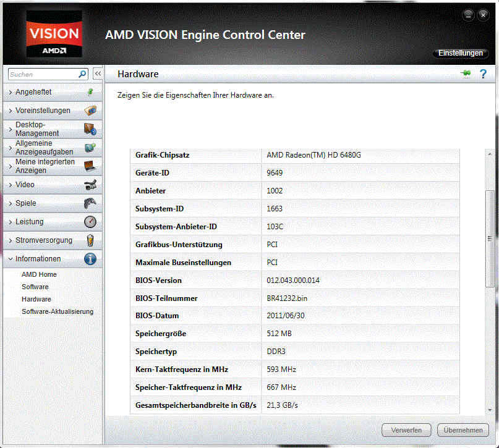Image resolution: width=499 pixels, height=448 pixels.
Task: Click the Desktop-Management monitor icon
Action: click(90, 129)
